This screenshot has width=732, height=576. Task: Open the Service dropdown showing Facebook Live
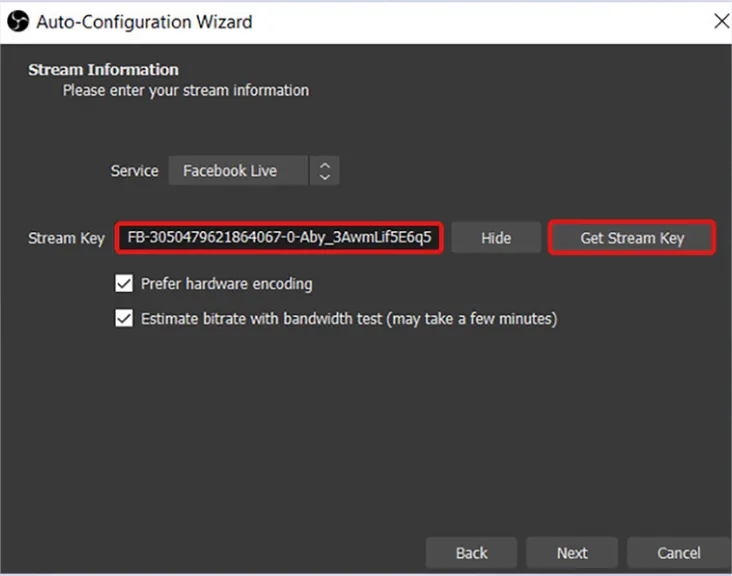253,170
